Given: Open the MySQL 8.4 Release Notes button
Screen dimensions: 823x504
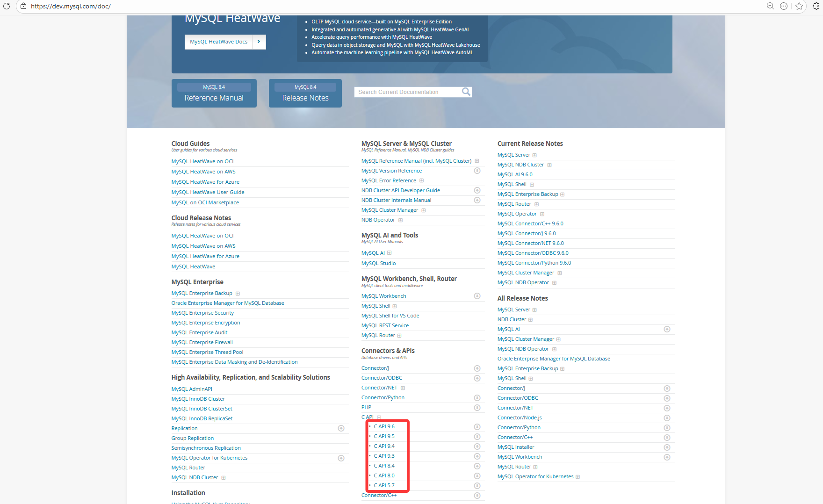Looking at the screenshot, I should pyautogui.click(x=305, y=93).
